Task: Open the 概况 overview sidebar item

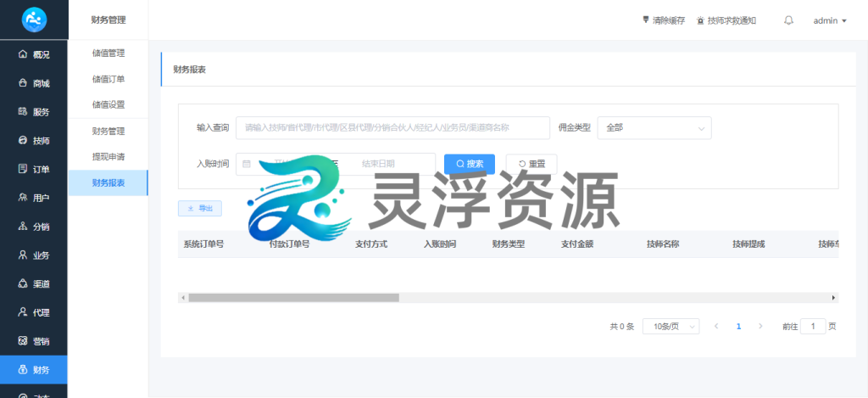Action: [x=34, y=54]
